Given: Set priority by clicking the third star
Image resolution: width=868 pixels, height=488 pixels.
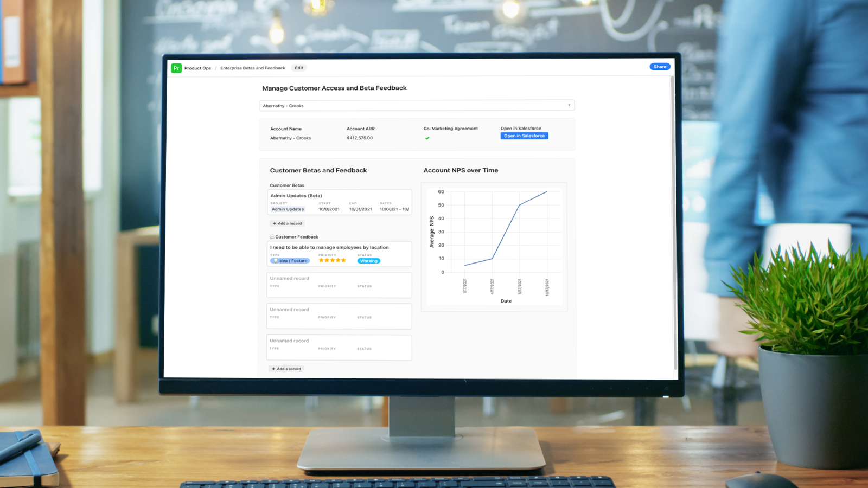Looking at the screenshot, I should click(332, 260).
